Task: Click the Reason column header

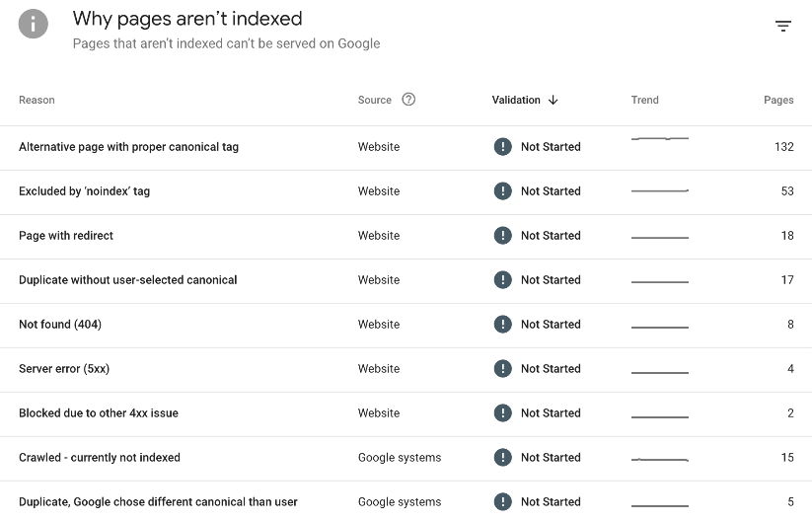Action: (37, 100)
